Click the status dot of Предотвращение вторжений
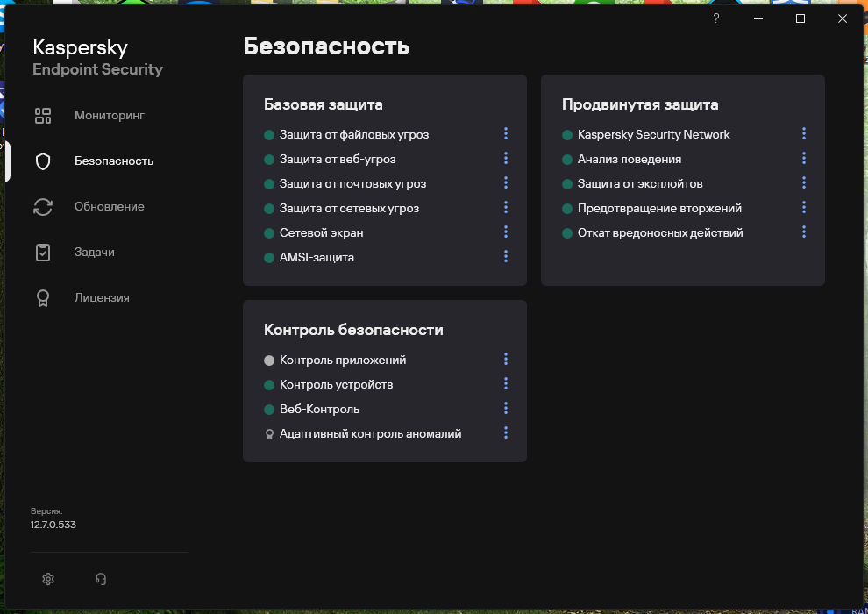868x614 pixels. 567,209
